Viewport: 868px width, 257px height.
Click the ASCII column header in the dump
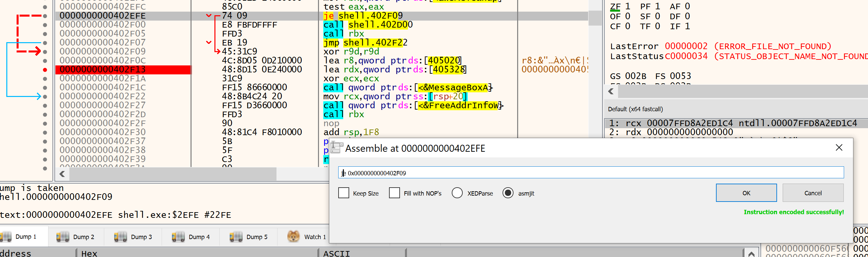click(336, 254)
